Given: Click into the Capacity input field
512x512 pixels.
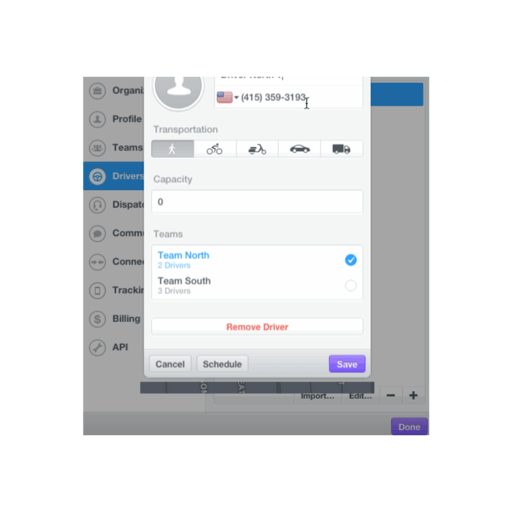Looking at the screenshot, I should [x=257, y=202].
